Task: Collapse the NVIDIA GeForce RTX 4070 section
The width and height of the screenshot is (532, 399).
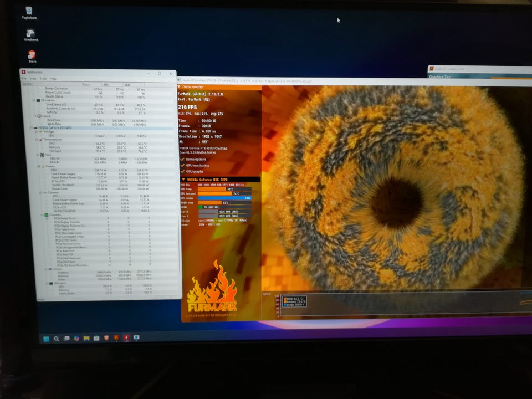Action: (183, 180)
